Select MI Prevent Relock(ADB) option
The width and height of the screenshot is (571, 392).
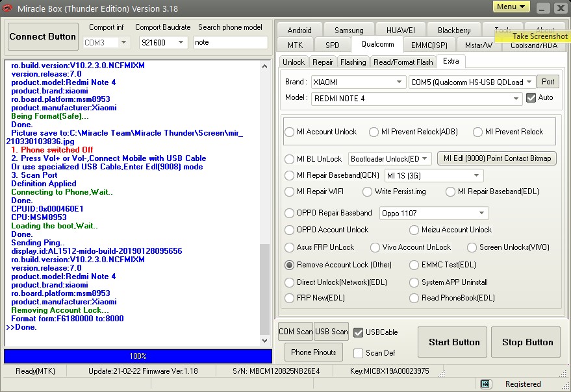tap(374, 132)
